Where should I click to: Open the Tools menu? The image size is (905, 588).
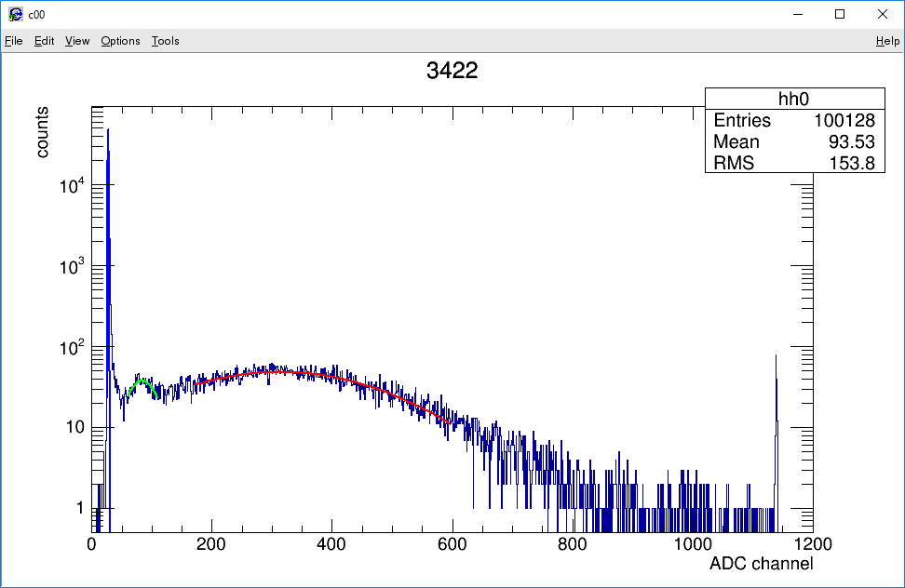165,41
